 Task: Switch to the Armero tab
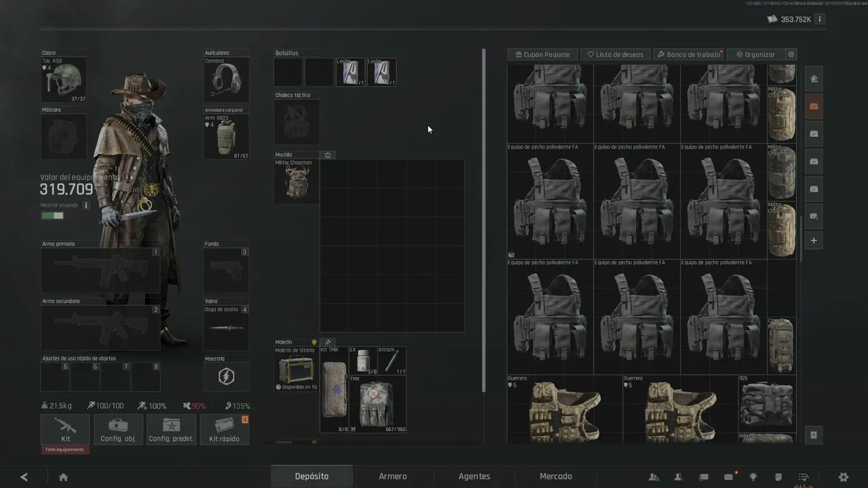pos(393,476)
